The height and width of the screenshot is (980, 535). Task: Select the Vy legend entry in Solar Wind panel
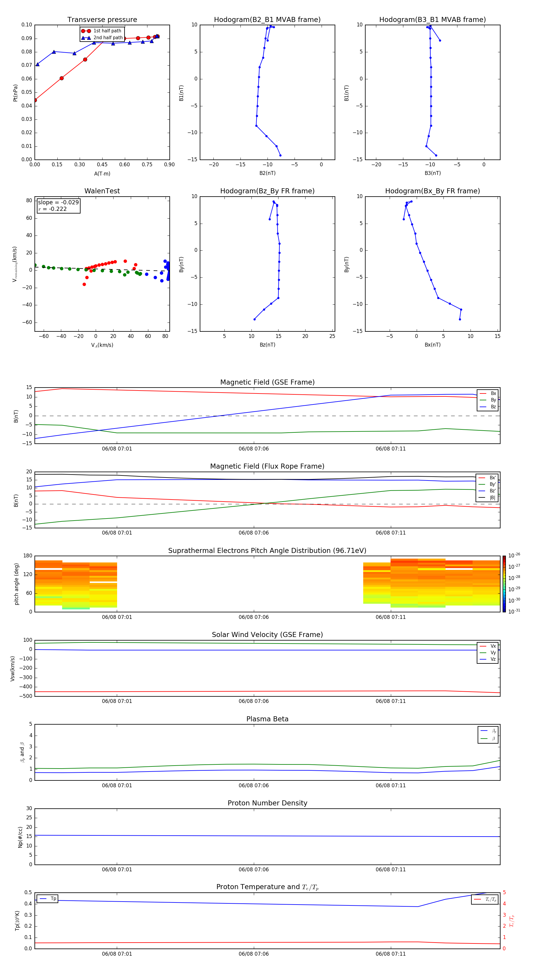point(488,653)
